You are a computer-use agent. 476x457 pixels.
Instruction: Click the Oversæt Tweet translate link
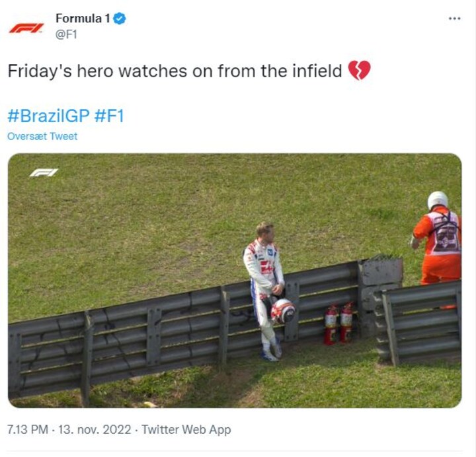[x=42, y=136]
